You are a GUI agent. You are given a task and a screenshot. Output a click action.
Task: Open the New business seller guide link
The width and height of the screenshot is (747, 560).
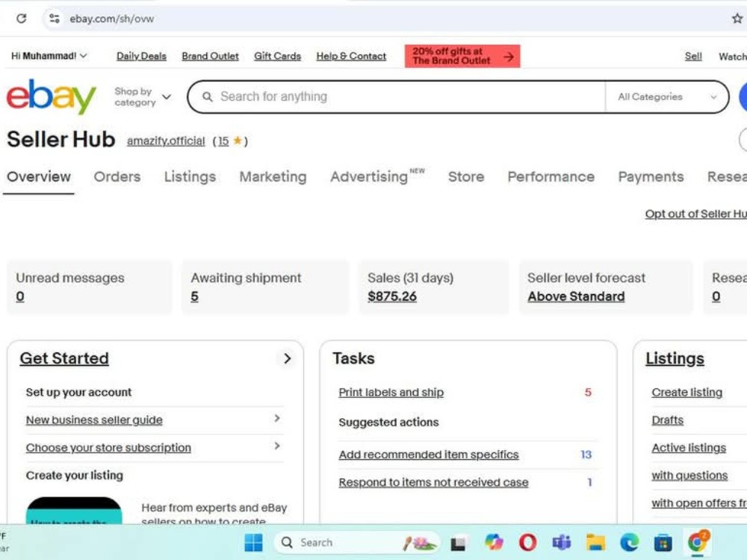pyautogui.click(x=94, y=420)
